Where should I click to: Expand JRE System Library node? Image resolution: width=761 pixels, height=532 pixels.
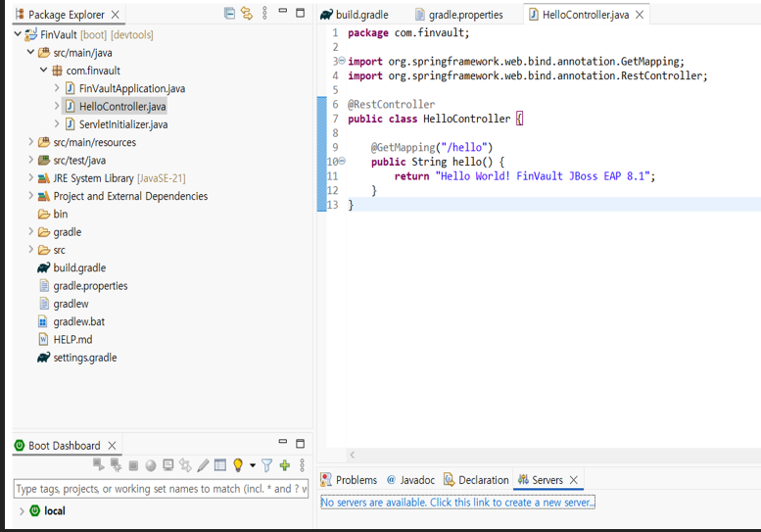click(31, 177)
